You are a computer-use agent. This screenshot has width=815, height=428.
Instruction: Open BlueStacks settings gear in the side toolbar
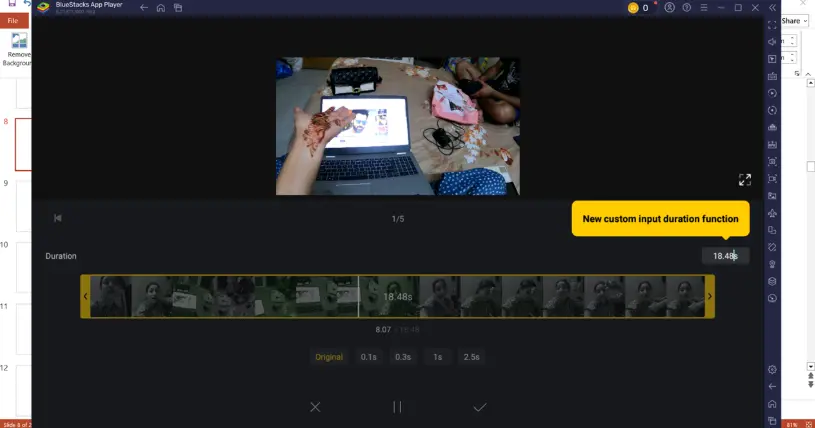(772, 371)
